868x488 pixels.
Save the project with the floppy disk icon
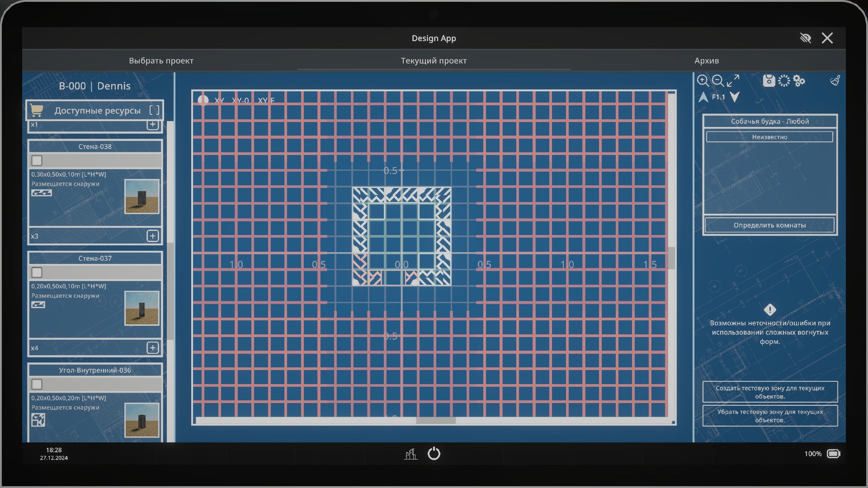click(769, 81)
